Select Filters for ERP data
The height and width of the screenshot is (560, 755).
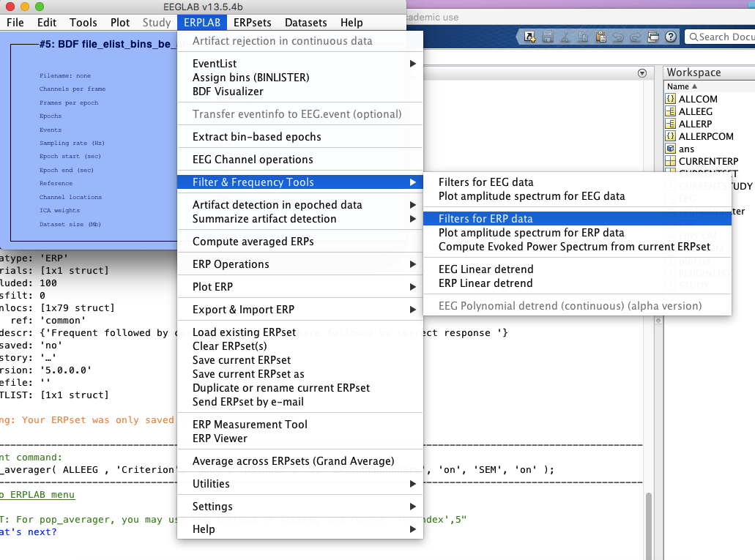coord(577,219)
